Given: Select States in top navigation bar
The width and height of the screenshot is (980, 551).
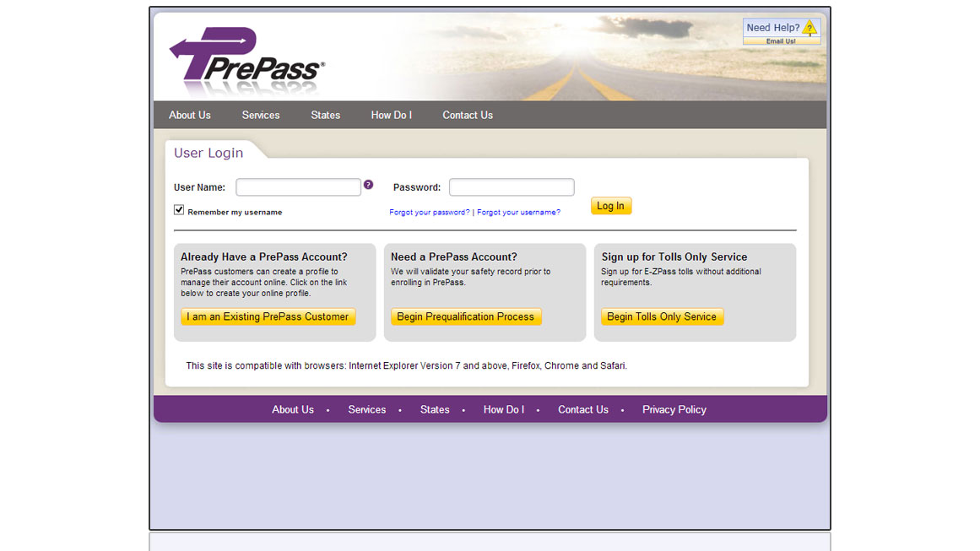Looking at the screenshot, I should pos(325,116).
